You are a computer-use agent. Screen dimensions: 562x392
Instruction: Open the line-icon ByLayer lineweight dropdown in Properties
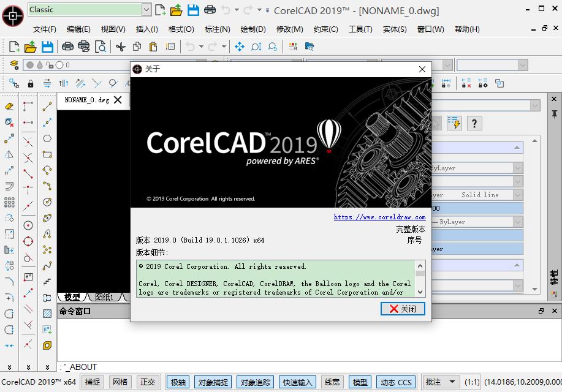[517, 222]
